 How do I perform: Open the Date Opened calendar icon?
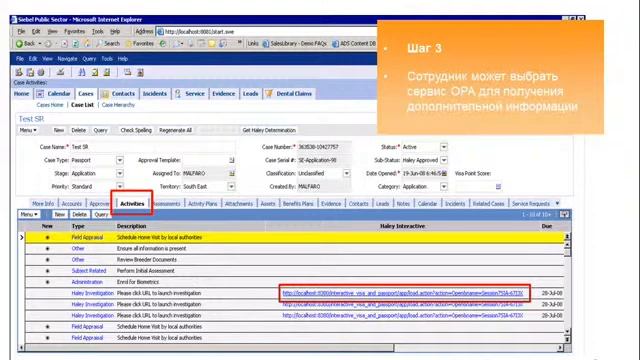point(444,173)
